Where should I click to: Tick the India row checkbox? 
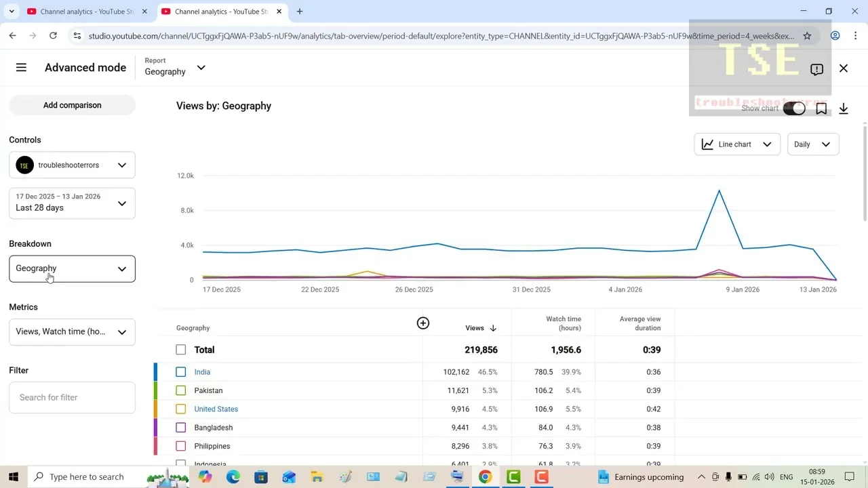click(180, 372)
